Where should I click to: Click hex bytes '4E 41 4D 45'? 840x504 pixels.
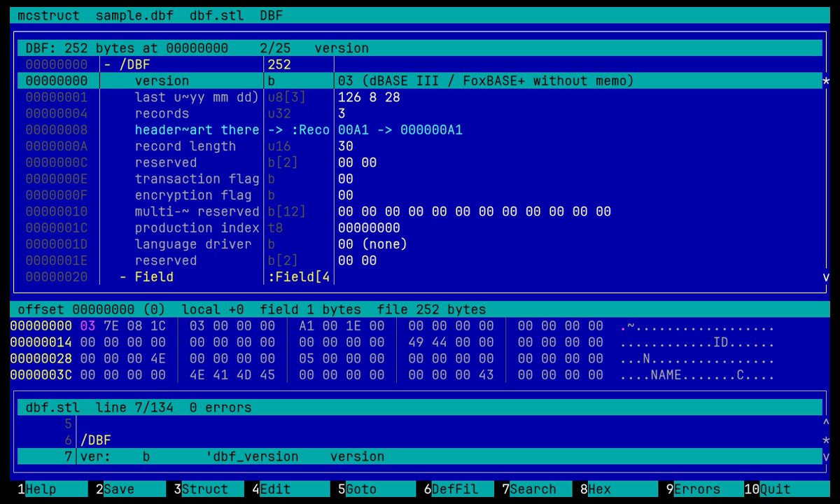232,375
